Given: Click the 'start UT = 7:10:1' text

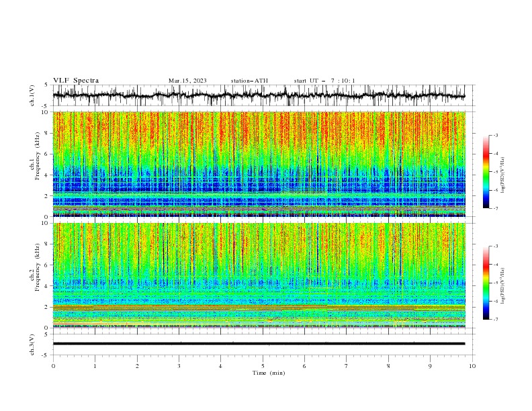Looking at the screenshot, I should click(324, 81).
